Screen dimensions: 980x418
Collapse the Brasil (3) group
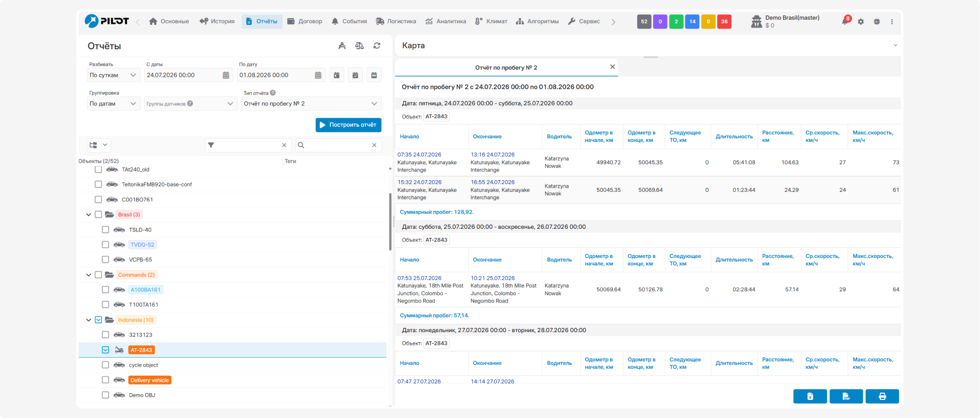(x=88, y=215)
